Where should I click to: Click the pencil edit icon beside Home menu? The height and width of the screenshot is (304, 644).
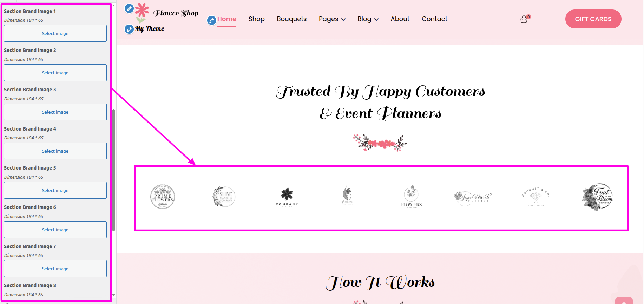pos(211,20)
